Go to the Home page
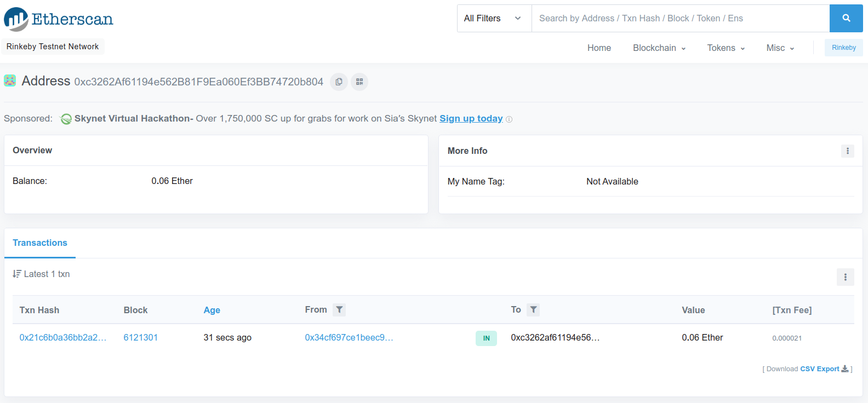868x403 pixels. (599, 48)
